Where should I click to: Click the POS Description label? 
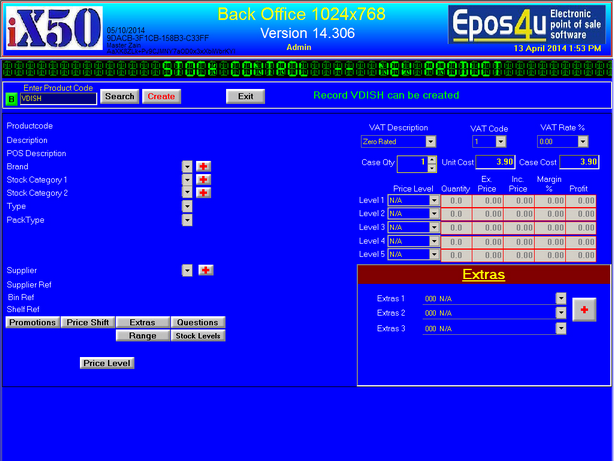tap(36, 153)
